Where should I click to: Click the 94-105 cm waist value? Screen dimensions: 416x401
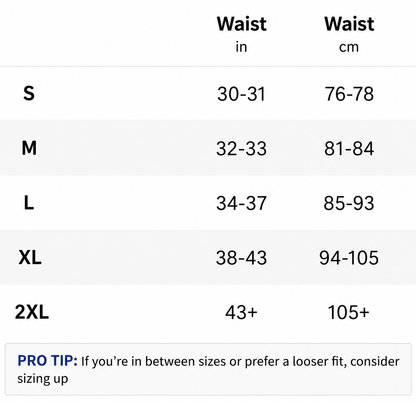click(x=349, y=258)
